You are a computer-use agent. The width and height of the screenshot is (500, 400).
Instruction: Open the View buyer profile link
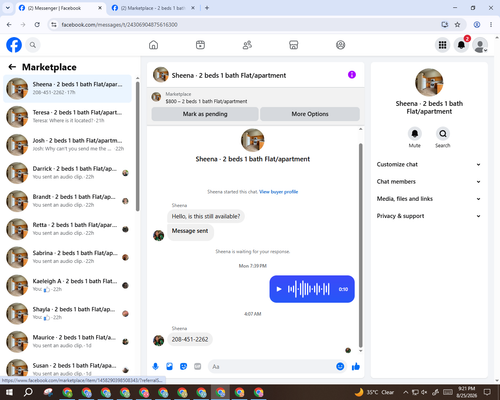(x=279, y=192)
